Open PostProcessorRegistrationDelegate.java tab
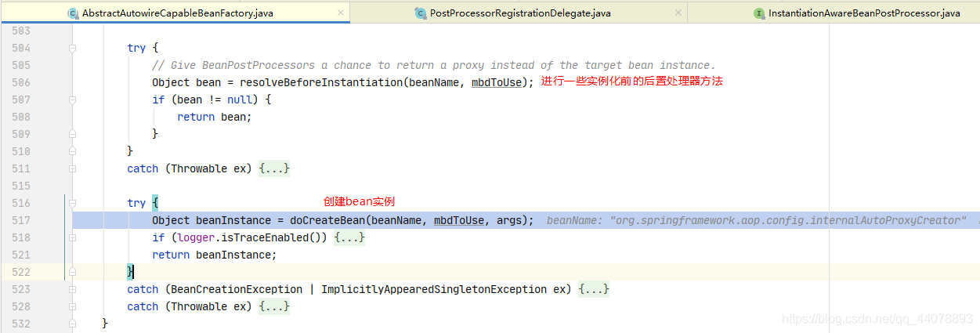The height and width of the screenshot is (333, 980). tap(520, 13)
